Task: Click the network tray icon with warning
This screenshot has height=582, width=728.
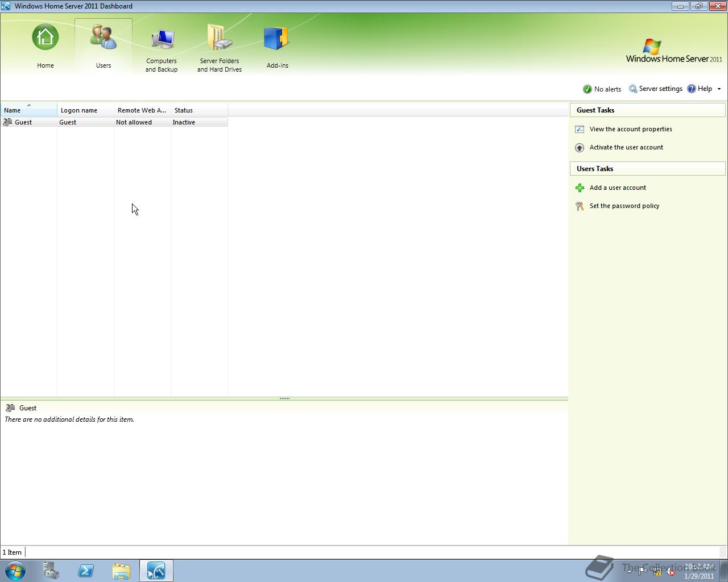Action: click(657, 571)
